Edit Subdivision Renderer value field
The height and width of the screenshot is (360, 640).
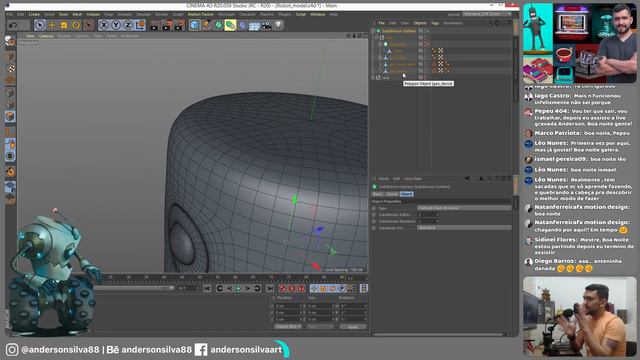[x=428, y=221]
